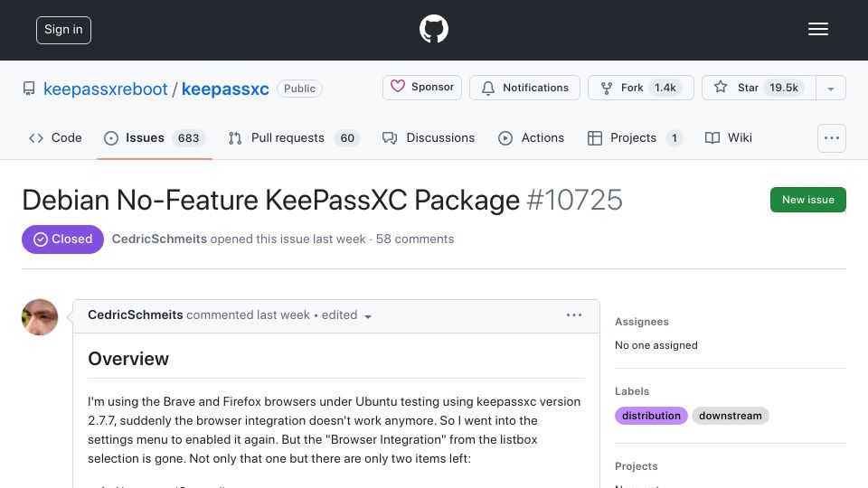Image resolution: width=868 pixels, height=488 pixels.
Task: Click the purple distribution label
Action: coord(651,416)
